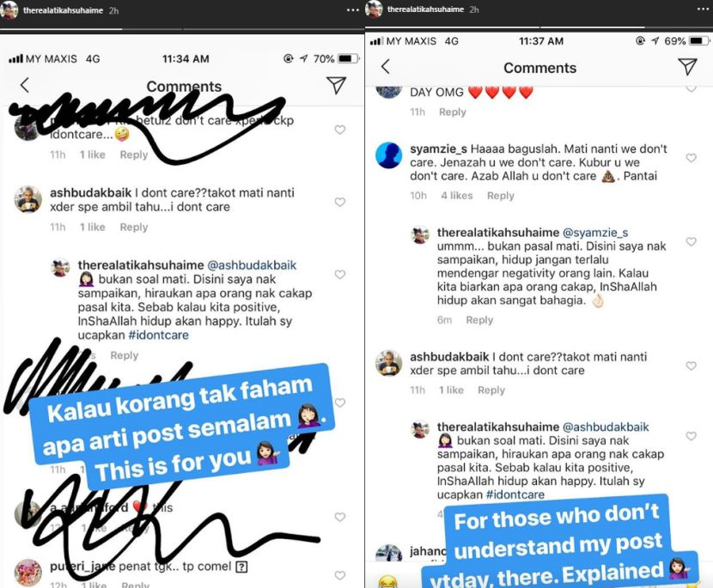Open syamzie_s profile picture
Screen dimensions: 713x588
(389, 155)
